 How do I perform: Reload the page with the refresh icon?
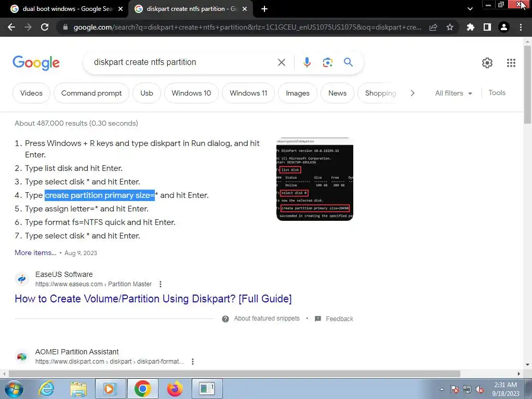pyautogui.click(x=45, y=27)
